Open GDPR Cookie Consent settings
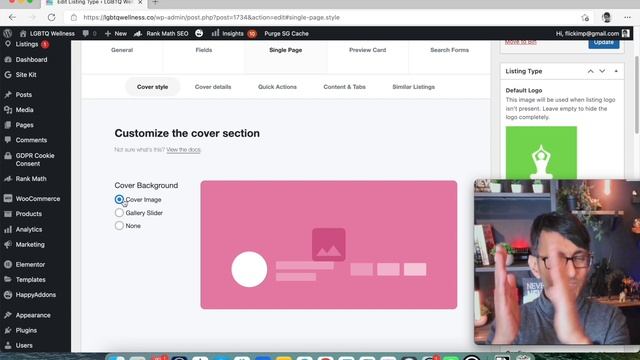The height and width of the screenshot is (360, 640). click(35, 160)
